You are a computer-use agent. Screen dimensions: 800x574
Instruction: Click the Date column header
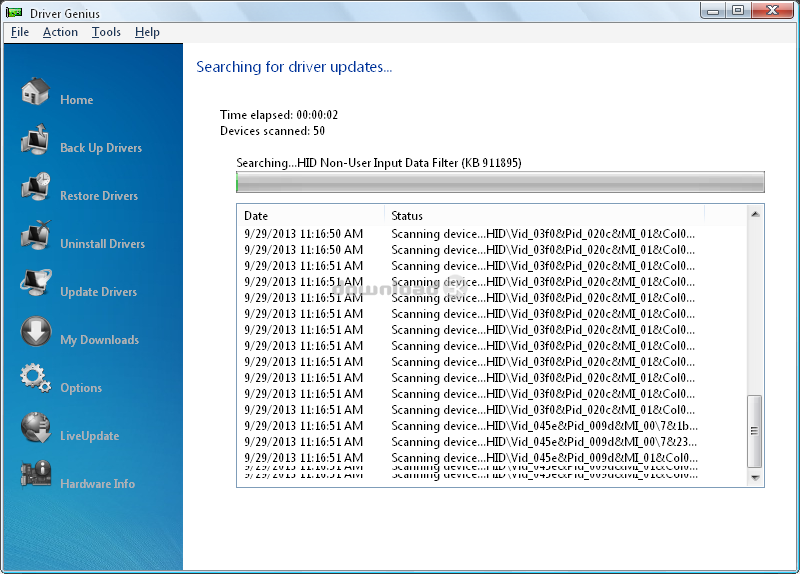click(310, 216)
